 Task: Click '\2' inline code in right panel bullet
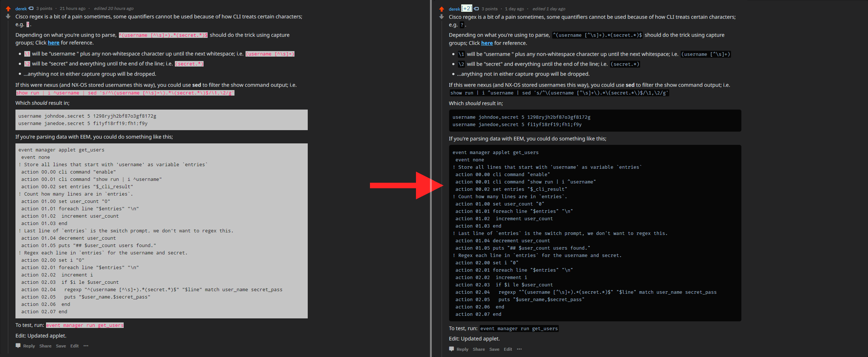461,64
